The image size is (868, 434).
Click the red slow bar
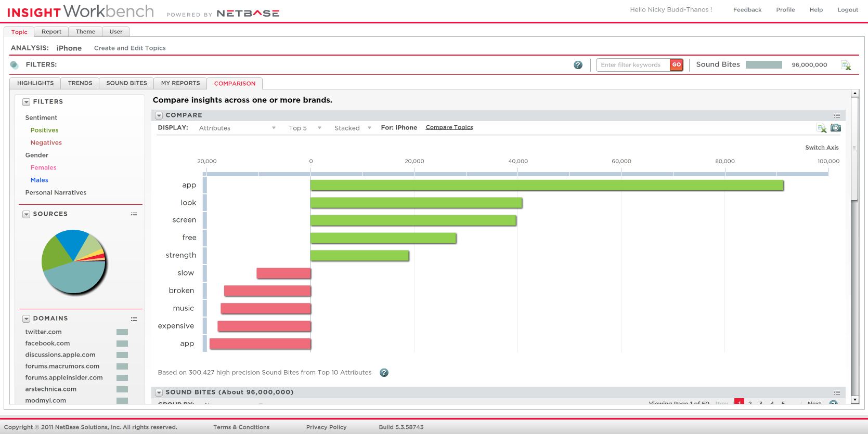tap(283, 273)
